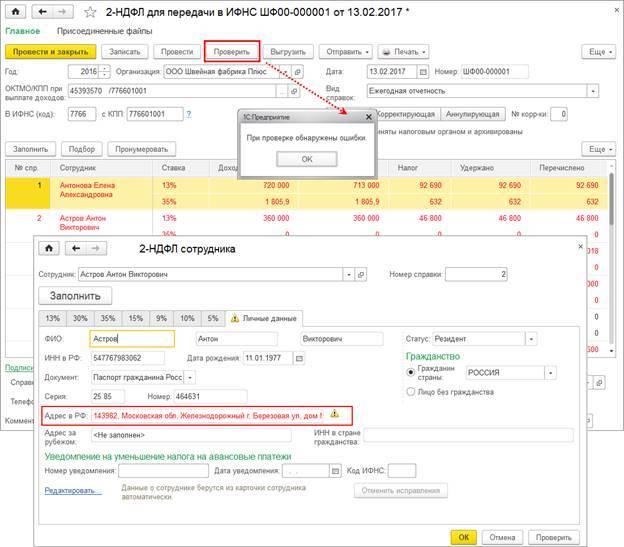
Task: Click warning icon in Адрес в РФ field
Action: click(335, 413)
